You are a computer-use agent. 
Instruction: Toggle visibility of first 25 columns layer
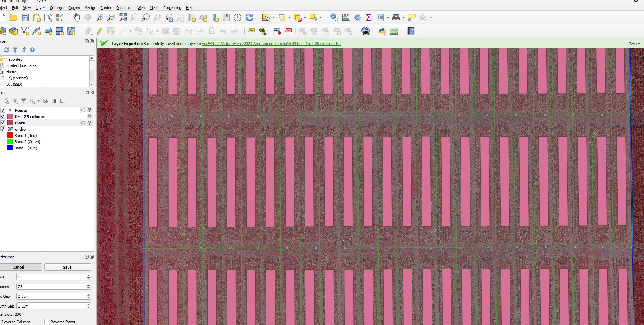click(3, 116)
